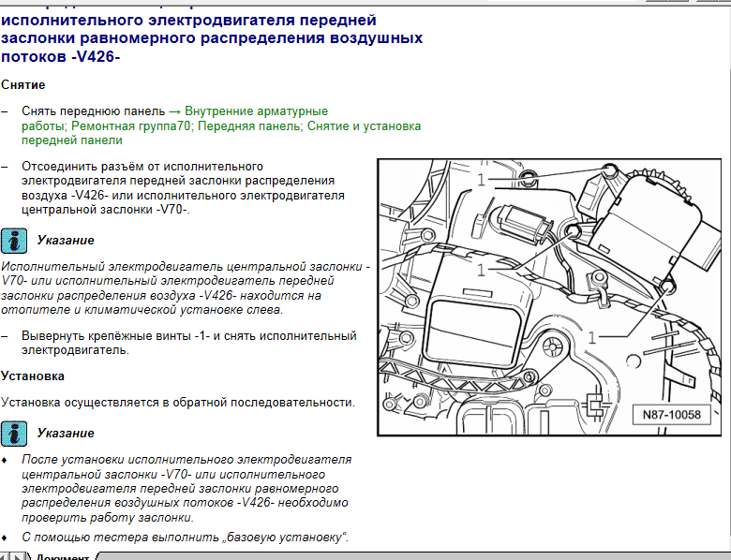
Task: Click the info icon beside the first Указание
Action: pos(14,241)
